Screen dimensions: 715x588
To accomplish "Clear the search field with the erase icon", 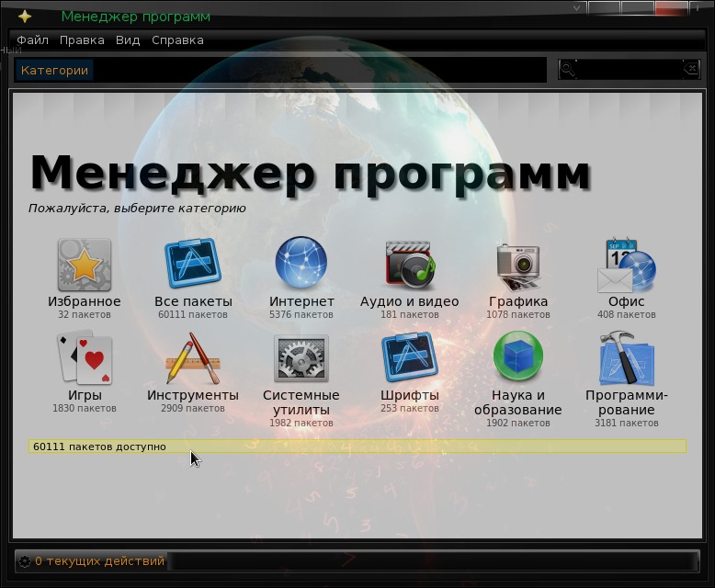I will [x=691, y=69].
